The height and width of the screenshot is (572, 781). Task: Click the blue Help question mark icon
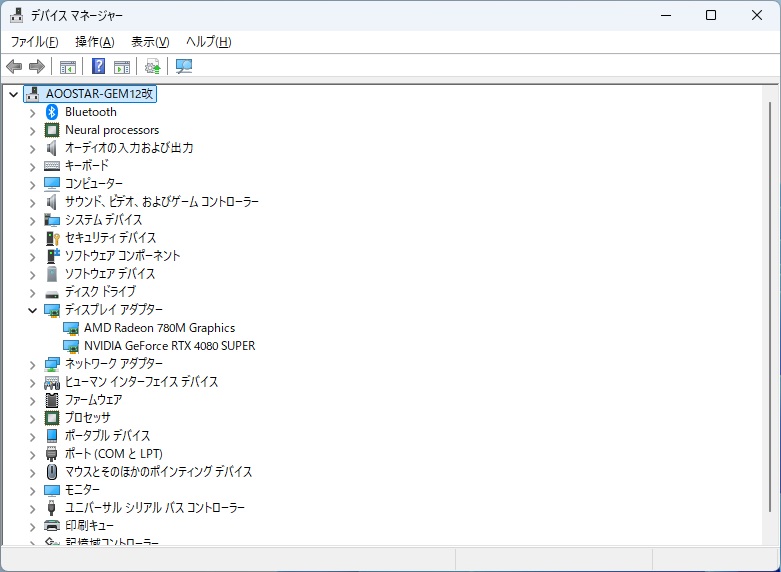pyautogui.click(x=99, y=67)
